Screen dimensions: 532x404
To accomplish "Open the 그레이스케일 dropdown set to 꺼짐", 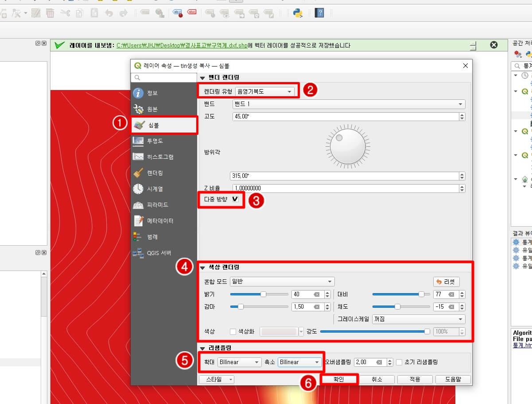I will [419, 319].
